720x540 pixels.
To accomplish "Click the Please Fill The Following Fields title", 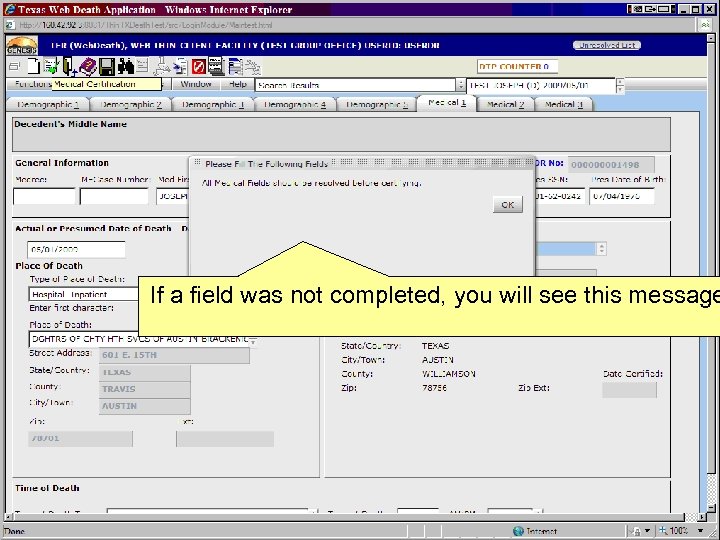I will [266, 164].
